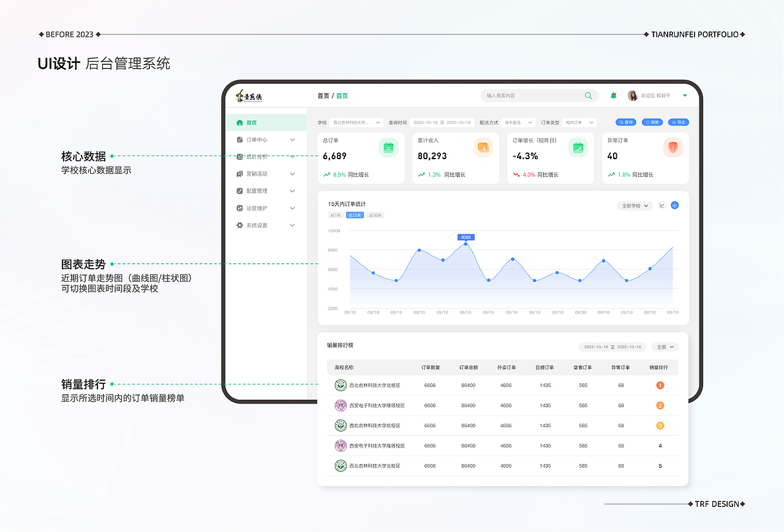Image resolution: width=784 pixels, height=532 pixels.
Task: Expand the 运营维护 chevron
Action: click(292, 208)
